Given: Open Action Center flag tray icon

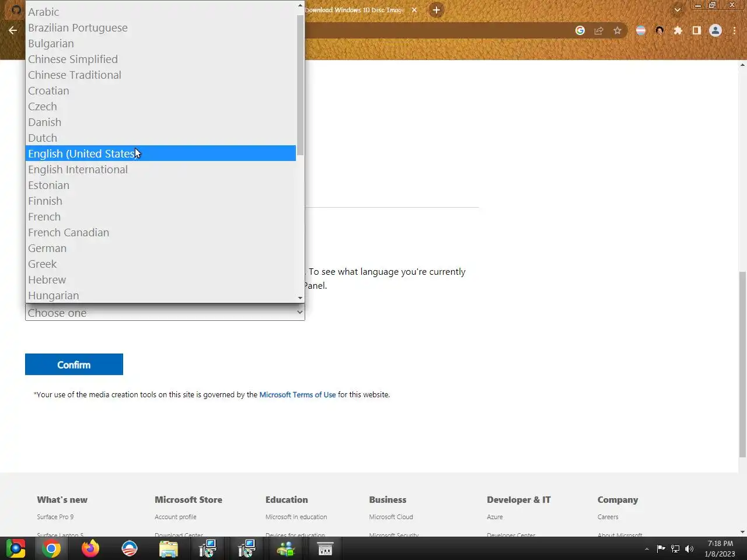Looking at the screenshot, I should click(661, 548).
